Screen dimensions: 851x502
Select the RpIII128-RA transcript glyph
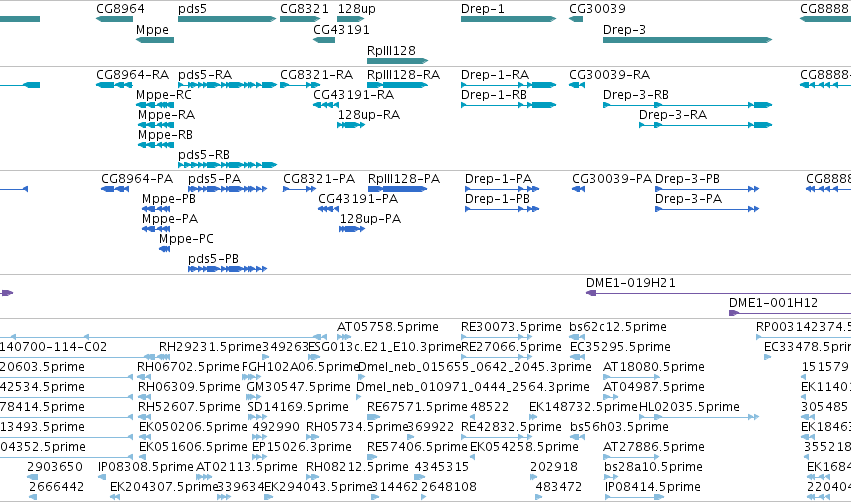[398, 85]
